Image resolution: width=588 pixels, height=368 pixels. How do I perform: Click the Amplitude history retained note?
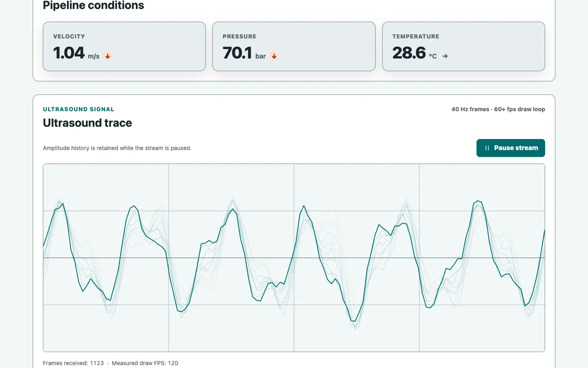click(117, 148)
